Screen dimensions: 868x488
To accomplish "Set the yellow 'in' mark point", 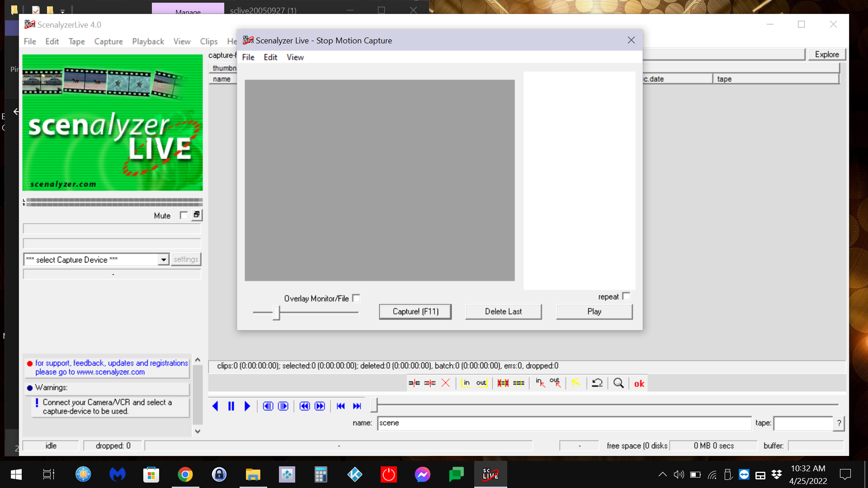I will [466, 383].
